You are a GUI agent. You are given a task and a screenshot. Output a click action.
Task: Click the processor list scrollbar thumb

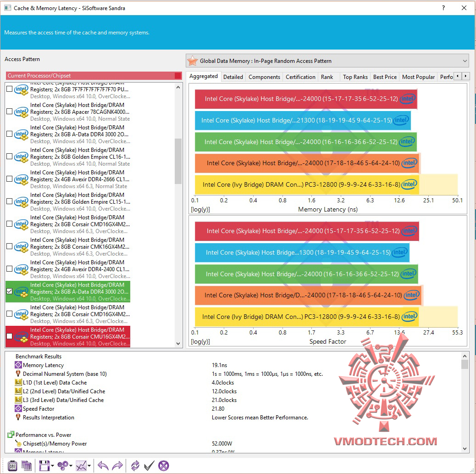[x=178, y=161]
